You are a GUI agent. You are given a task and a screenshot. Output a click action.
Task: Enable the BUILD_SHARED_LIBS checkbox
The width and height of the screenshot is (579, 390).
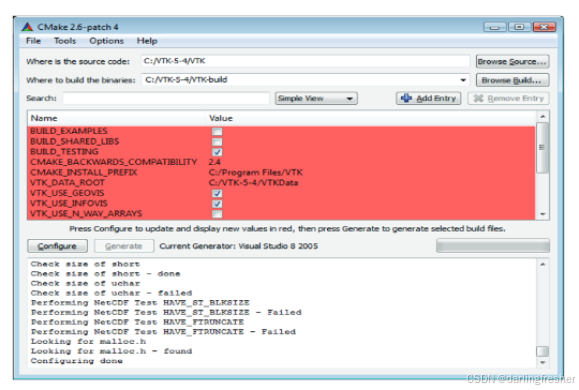(217, 141)
